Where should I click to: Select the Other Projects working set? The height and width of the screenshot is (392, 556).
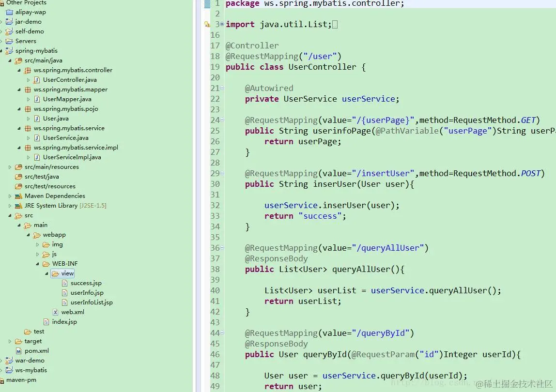click(x=26, y=3)
